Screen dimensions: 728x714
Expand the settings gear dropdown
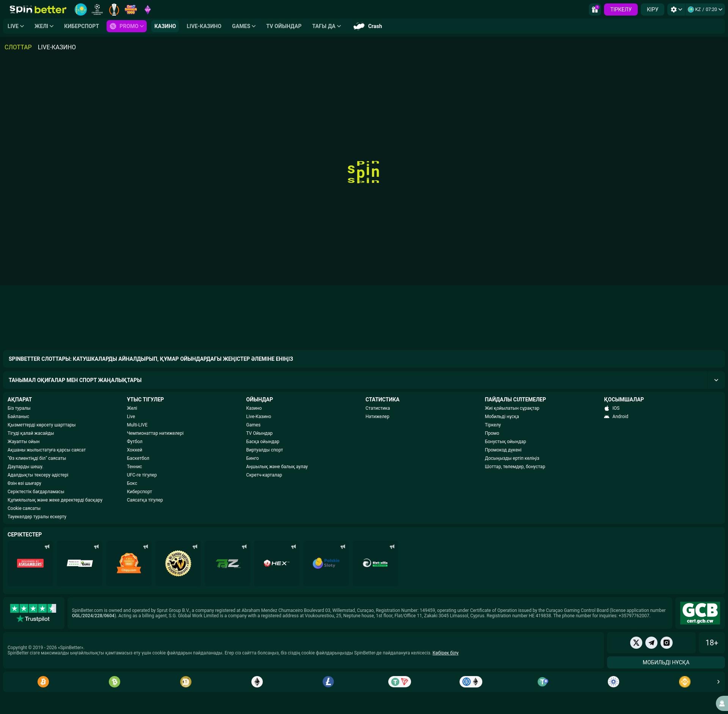coord(676,9)
